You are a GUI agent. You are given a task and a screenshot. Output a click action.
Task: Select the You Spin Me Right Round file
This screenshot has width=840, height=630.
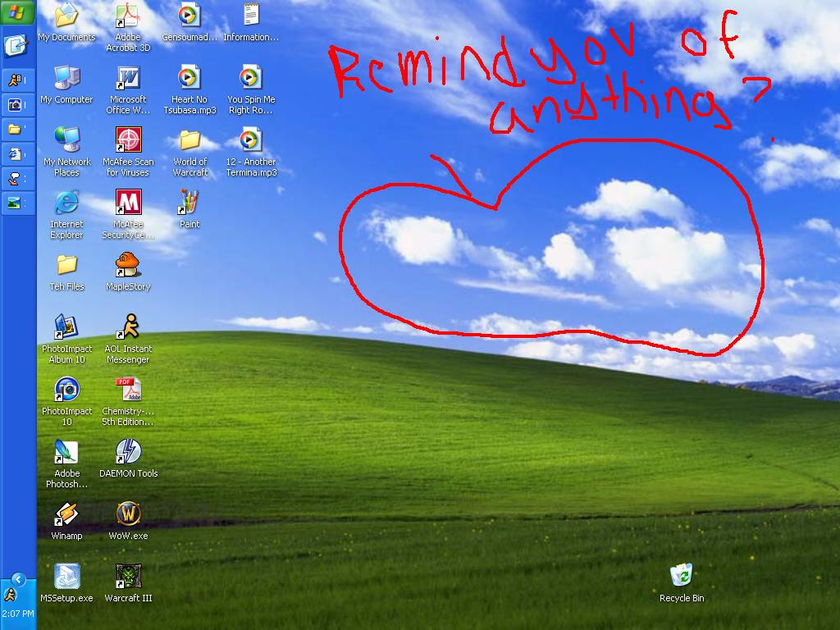(251, 78)
